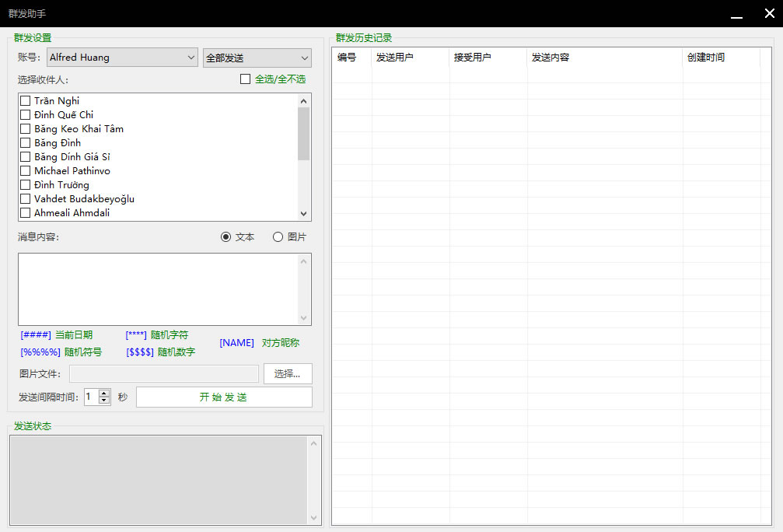Insert the [NAME] nickname placeholder

point(236,343)
